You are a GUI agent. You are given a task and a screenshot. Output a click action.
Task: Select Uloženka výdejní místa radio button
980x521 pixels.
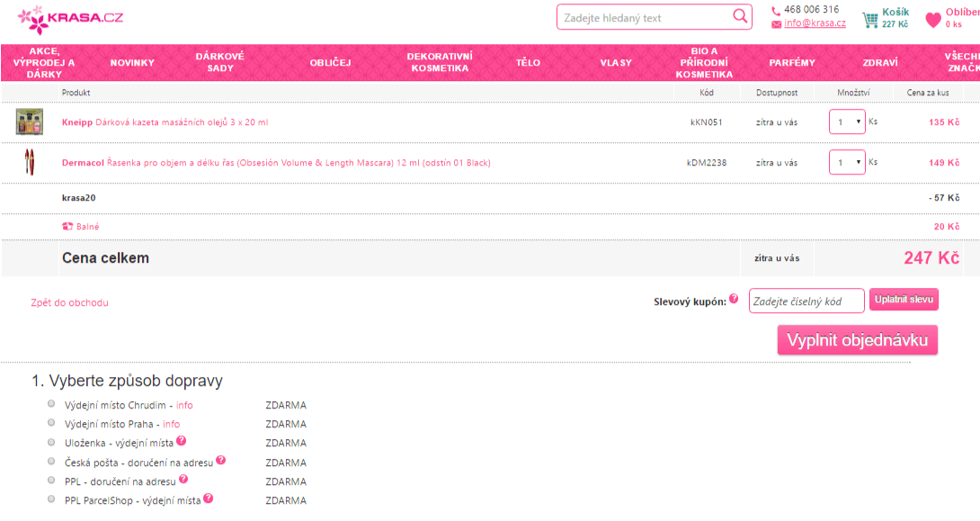(51, 442)
